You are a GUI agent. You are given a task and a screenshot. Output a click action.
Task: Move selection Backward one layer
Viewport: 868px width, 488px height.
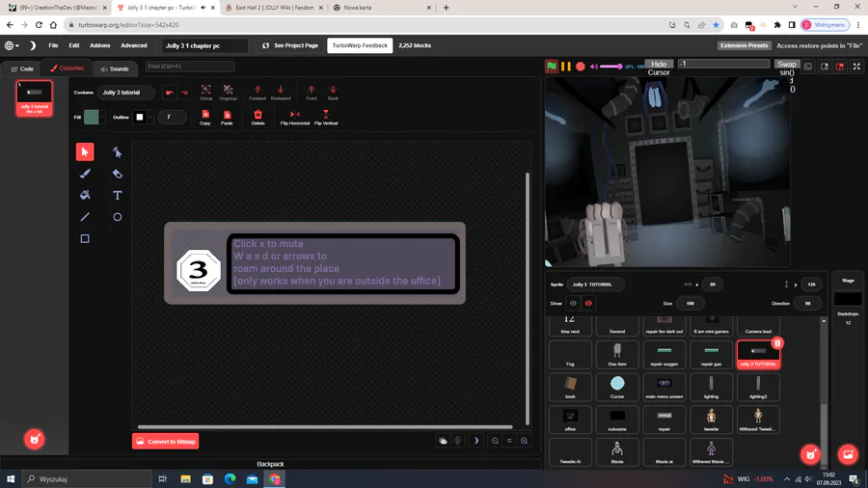(x=281, y=93)
